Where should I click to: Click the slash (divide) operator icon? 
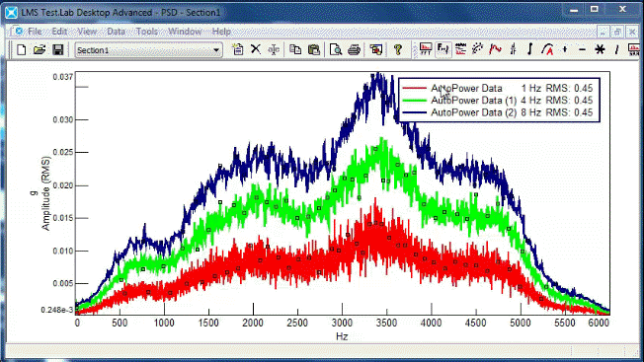616,49
